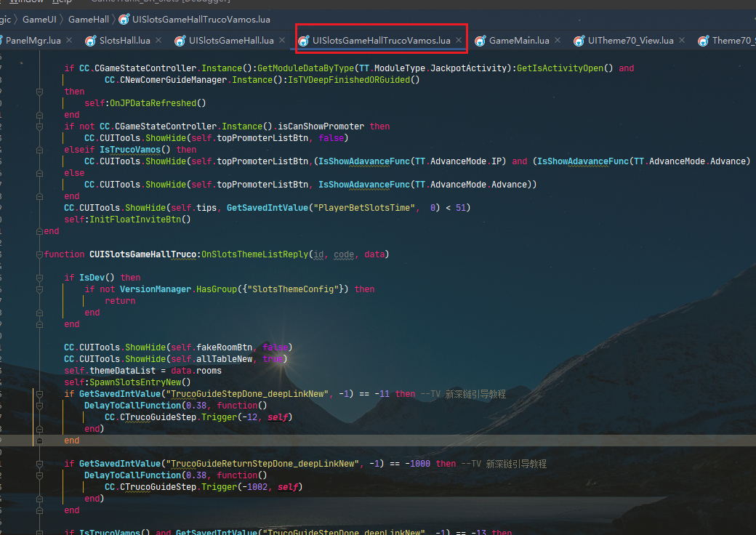Click the Lua file icon on the GameMain.lua tab
The width and height of the screenshot is (756, 535).
click(480, 41)
